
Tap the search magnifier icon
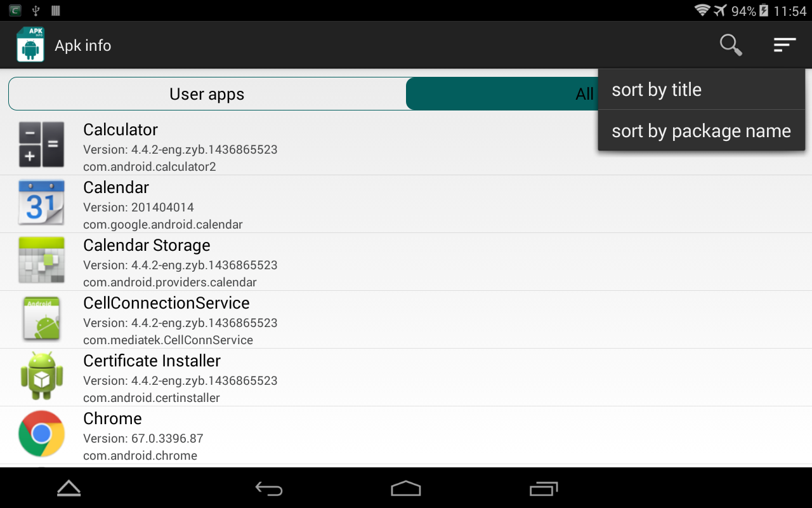click(731, 45)
